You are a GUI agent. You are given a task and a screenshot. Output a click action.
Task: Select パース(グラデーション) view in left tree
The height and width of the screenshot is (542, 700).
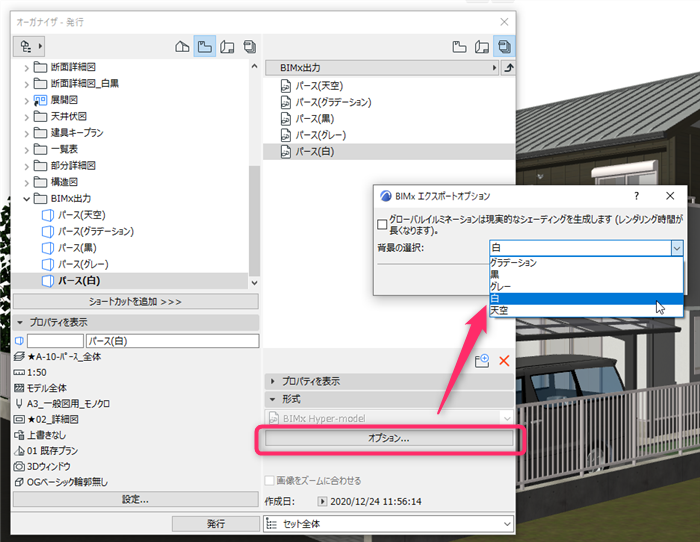[88, 232]
